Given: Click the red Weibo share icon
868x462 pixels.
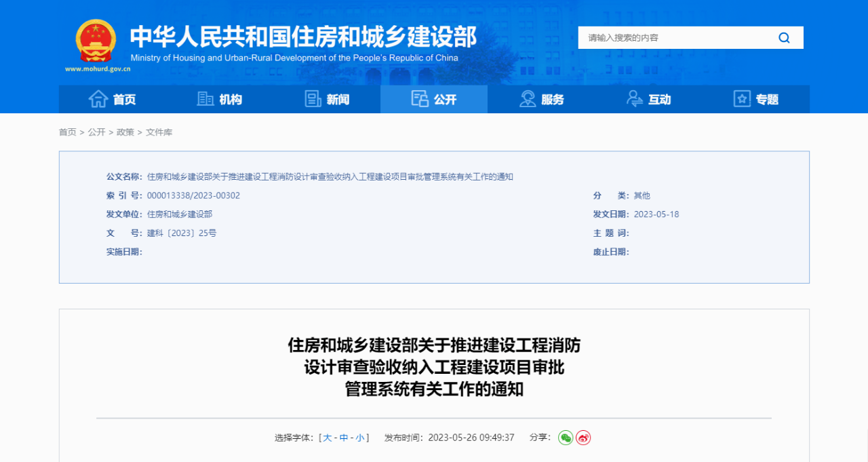Looking at the screenshot, I should tap(584, 438).
